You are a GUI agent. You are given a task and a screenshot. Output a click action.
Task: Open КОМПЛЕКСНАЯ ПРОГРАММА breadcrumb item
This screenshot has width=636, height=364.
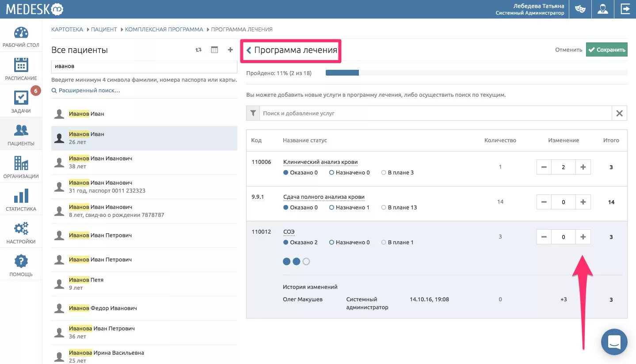pyautogui.click(x=164, y=29)
